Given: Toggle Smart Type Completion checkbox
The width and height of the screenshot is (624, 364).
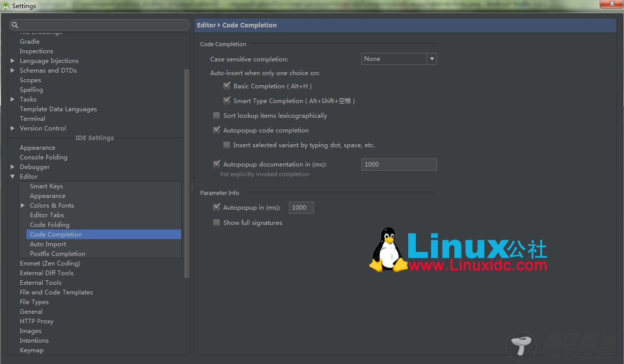Looking at the screenshot, I should coord(227,101).
